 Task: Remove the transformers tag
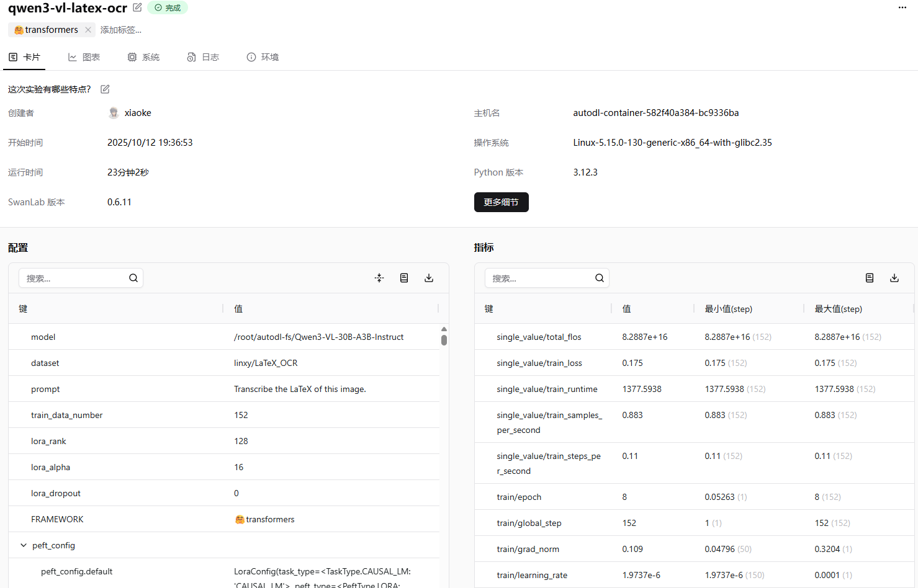(88, 30)
